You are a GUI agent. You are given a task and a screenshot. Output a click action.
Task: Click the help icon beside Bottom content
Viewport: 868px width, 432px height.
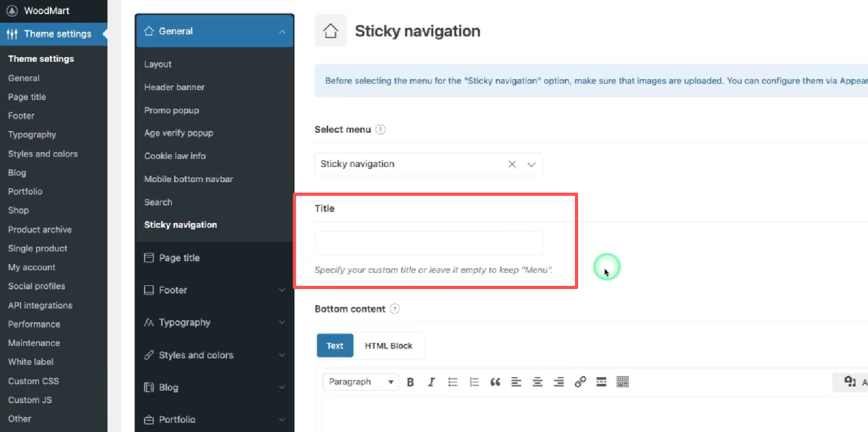tap(395, 309)
